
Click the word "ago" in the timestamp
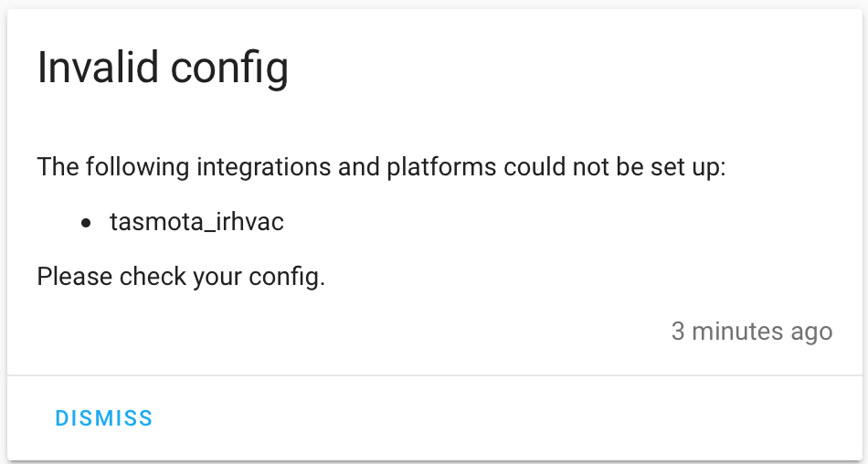point(811,331)
